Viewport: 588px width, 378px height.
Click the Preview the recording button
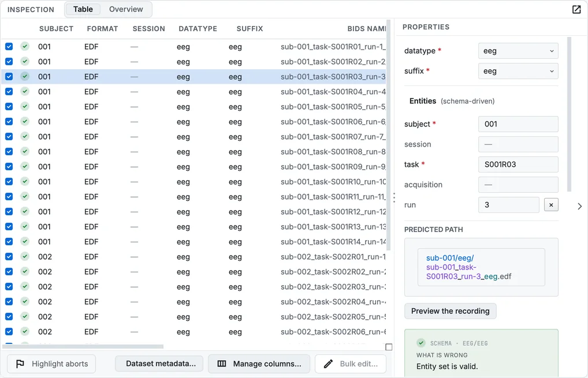click(x=450, y=311)
